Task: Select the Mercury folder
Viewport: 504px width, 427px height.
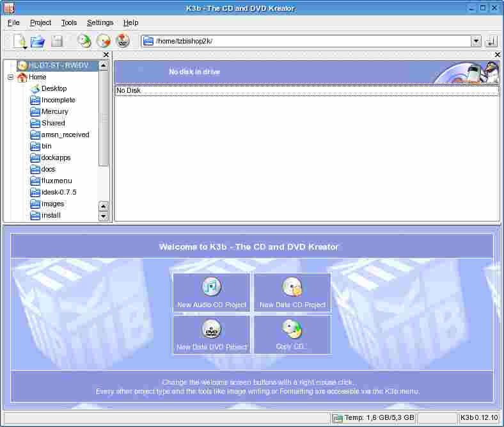Action: click(x=49, y=111)
